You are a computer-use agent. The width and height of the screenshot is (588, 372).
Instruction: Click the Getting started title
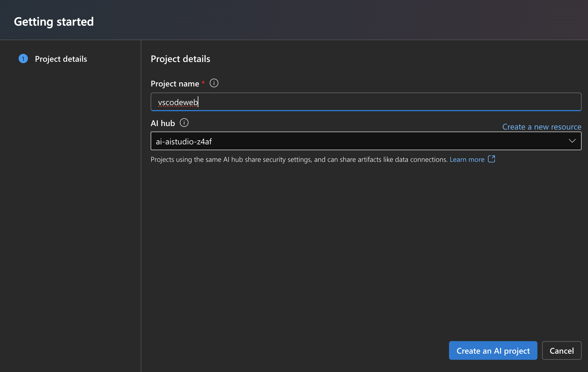[x=54, y=22]
